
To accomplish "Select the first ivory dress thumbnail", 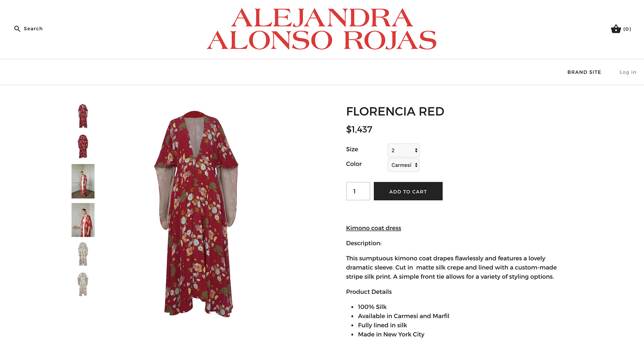I will click(x=83, y=254).
